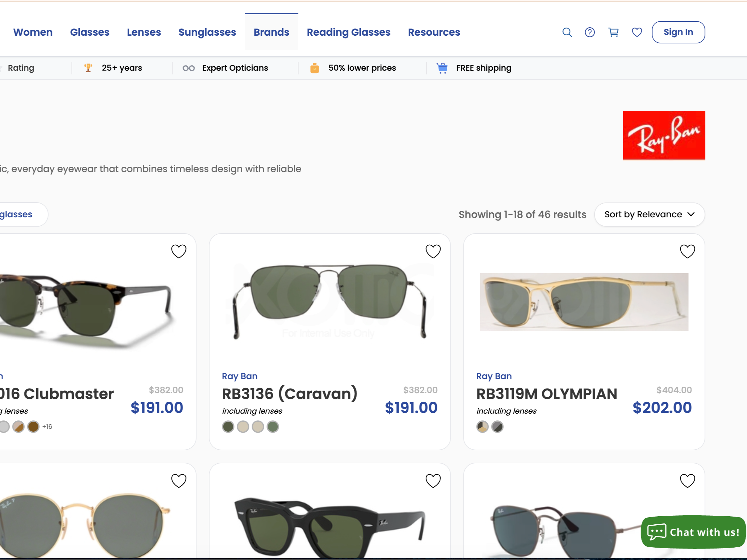Click 'including lenses' under RB3119M OLYMPIAN
Image resolution: width=747 pixels, height=560 pixels.
507,411
